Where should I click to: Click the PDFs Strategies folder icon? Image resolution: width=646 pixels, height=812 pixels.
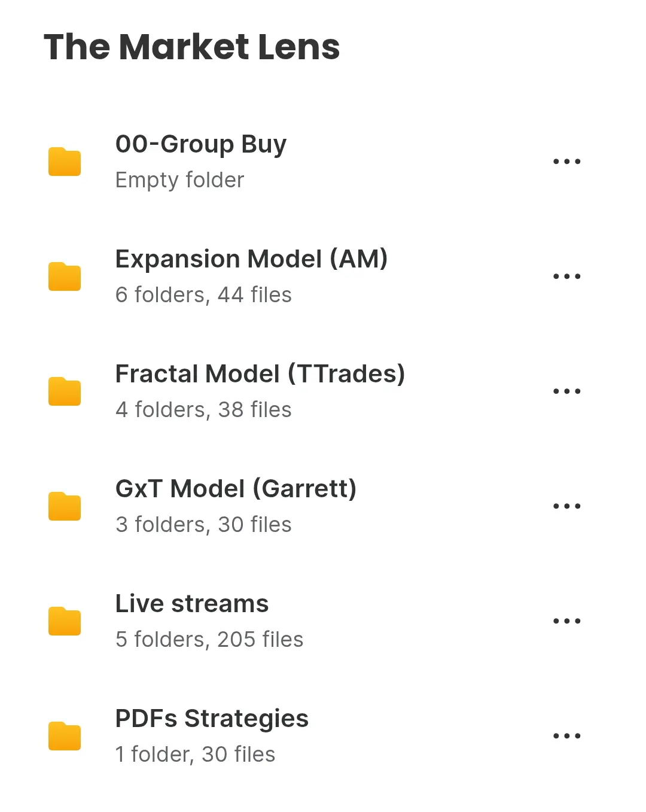tap(65, 736)
